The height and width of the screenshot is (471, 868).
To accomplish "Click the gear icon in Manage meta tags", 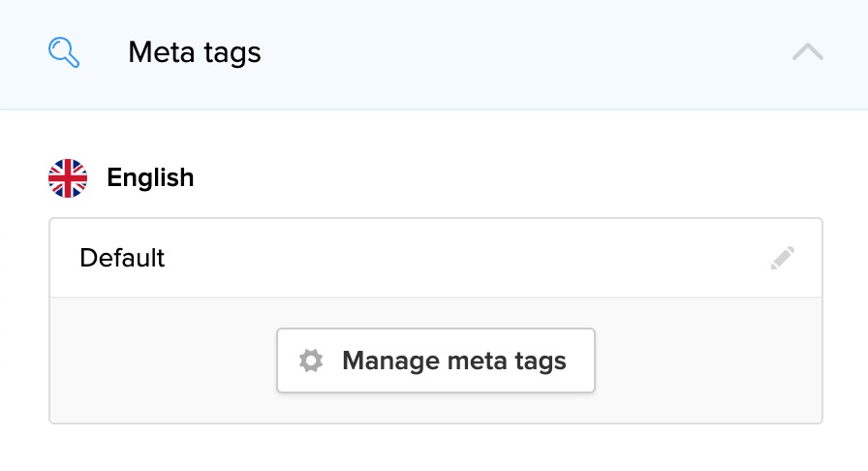I will pos(311,361).
